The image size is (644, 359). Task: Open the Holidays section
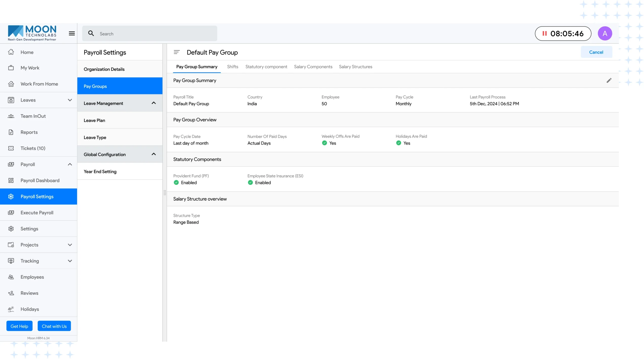point(29,309)
